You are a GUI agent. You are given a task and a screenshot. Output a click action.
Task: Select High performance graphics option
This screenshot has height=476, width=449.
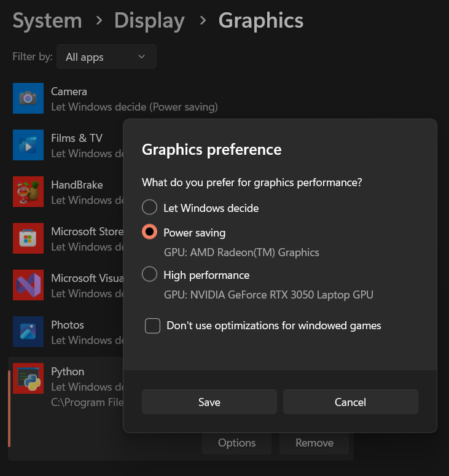(x=150, y=275)
